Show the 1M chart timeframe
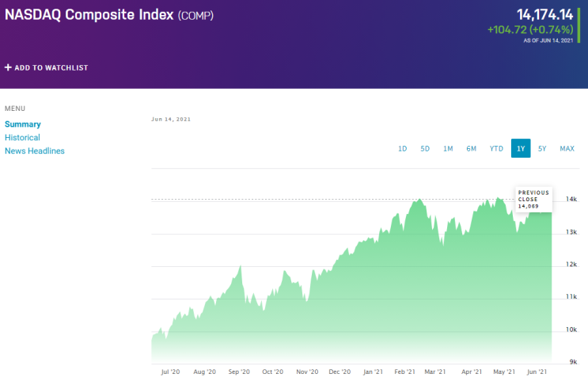588x389 pixels. click(x=448, y=149)
